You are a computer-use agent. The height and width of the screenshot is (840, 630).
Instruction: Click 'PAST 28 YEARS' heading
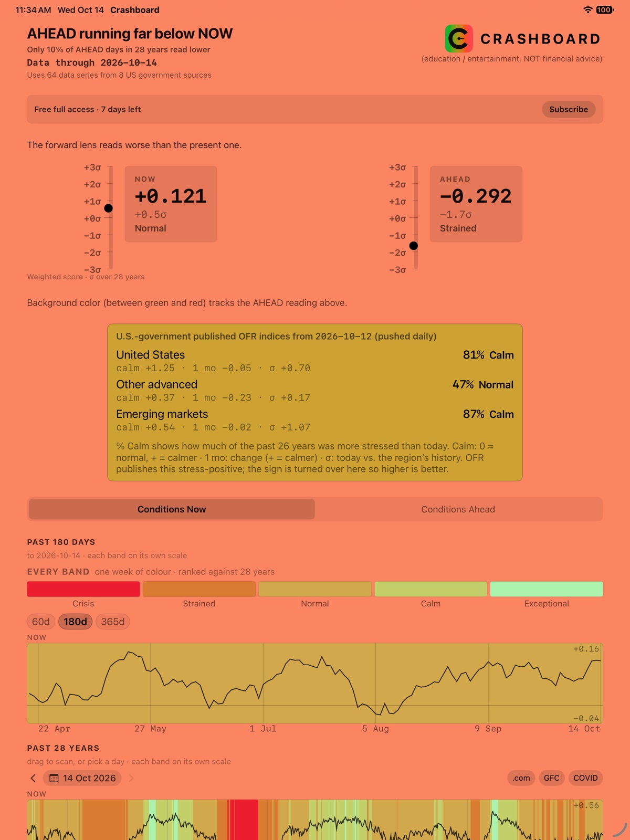(x=63, y=748)
